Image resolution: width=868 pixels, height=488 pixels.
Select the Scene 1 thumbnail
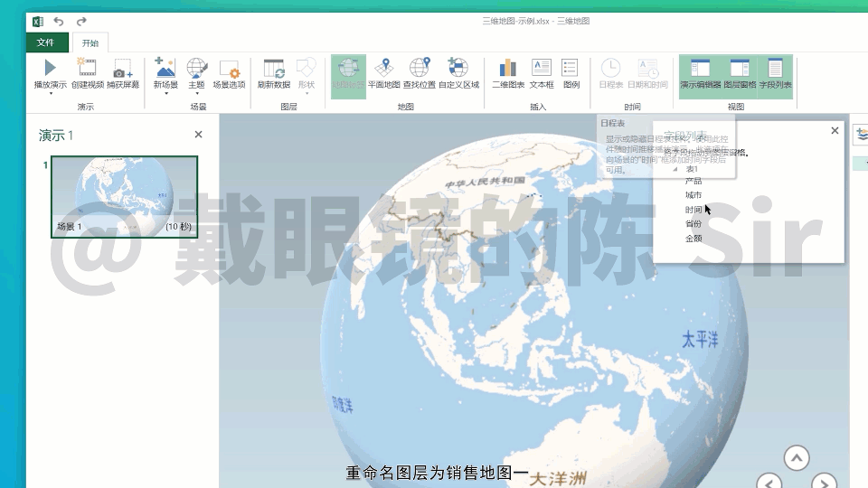tap(124, 197)
